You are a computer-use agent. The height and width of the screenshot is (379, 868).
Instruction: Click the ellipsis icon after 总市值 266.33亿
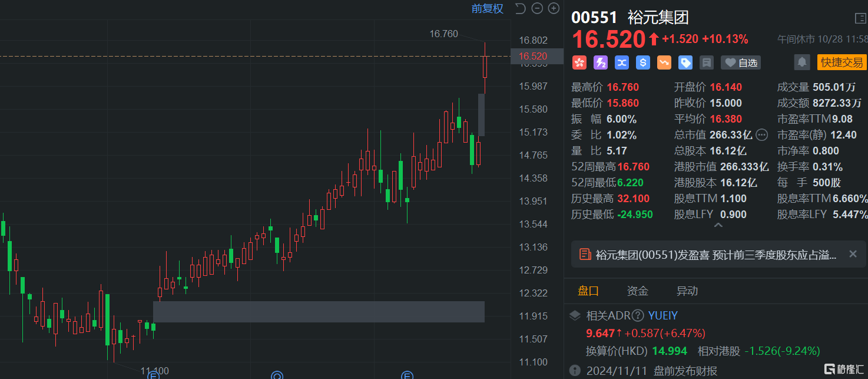coord(762,135)
